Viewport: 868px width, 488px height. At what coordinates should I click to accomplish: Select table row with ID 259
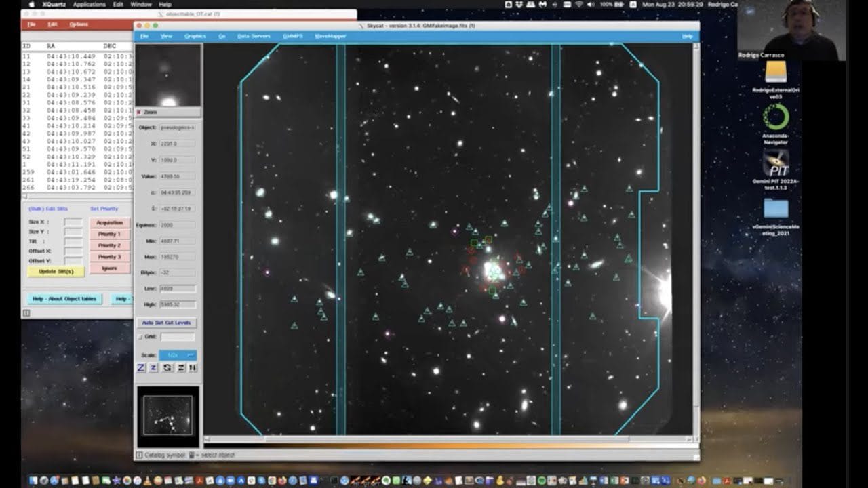(x=77, y=171)
